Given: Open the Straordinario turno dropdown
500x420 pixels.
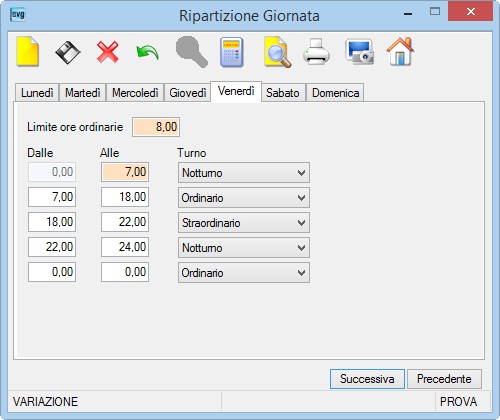Looking at the screenshot, I should (244, 223).
